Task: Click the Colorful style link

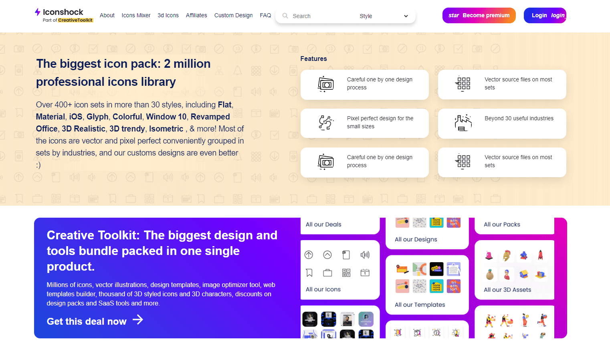Action: click(x=127, y=117)
